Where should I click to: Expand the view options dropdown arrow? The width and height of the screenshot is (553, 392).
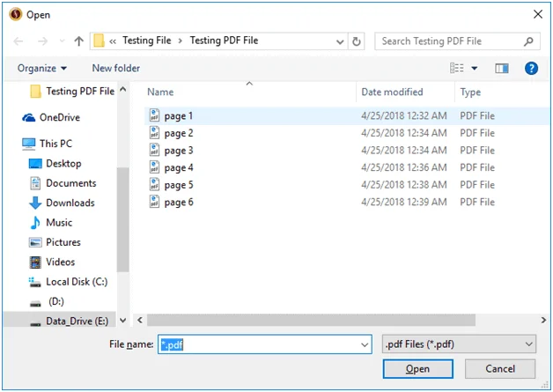pos(475,68)
